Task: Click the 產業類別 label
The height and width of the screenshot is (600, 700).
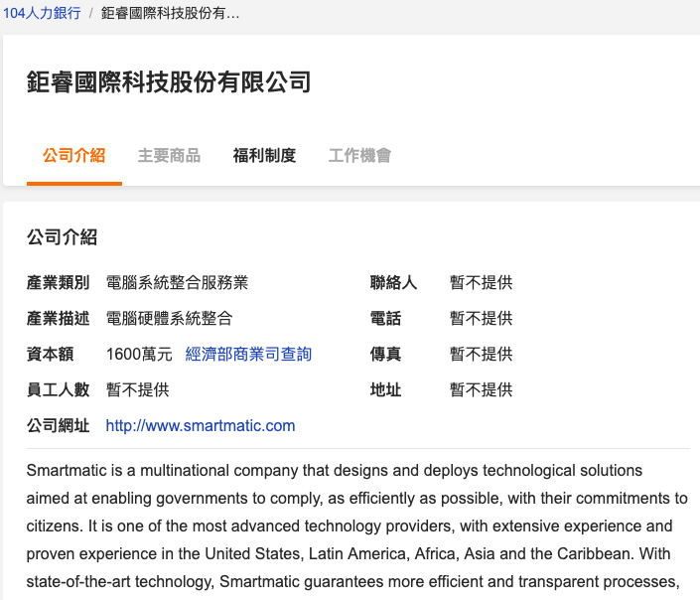Action: 58,283
